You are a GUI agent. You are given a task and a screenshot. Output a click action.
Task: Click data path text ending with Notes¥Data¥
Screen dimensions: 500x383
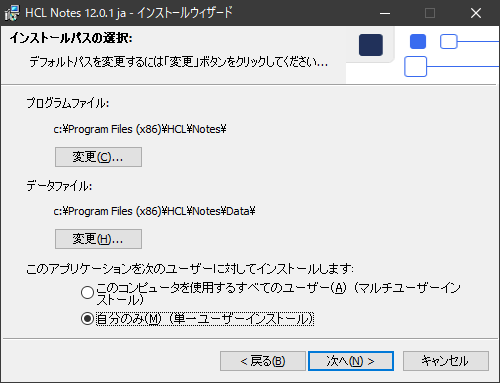point(154,211)
